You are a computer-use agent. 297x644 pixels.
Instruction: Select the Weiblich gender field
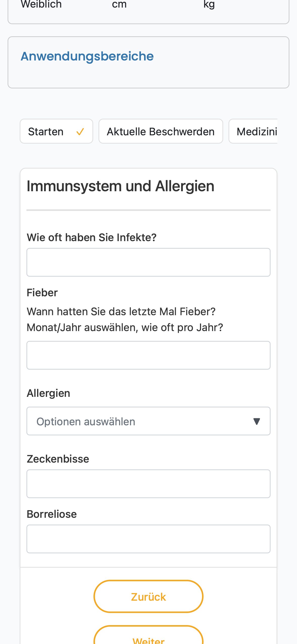[x=41, y=4]
